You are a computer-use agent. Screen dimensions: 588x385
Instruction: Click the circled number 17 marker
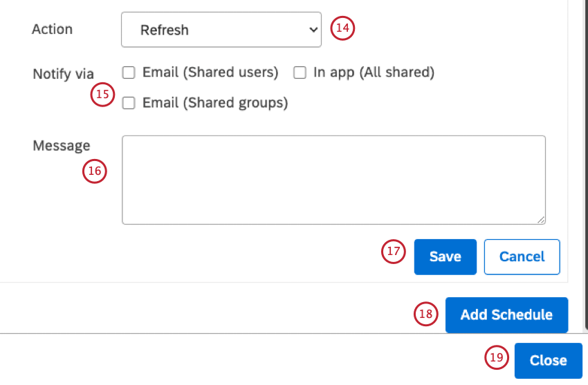pyautogui.click(x=394, y=252)
